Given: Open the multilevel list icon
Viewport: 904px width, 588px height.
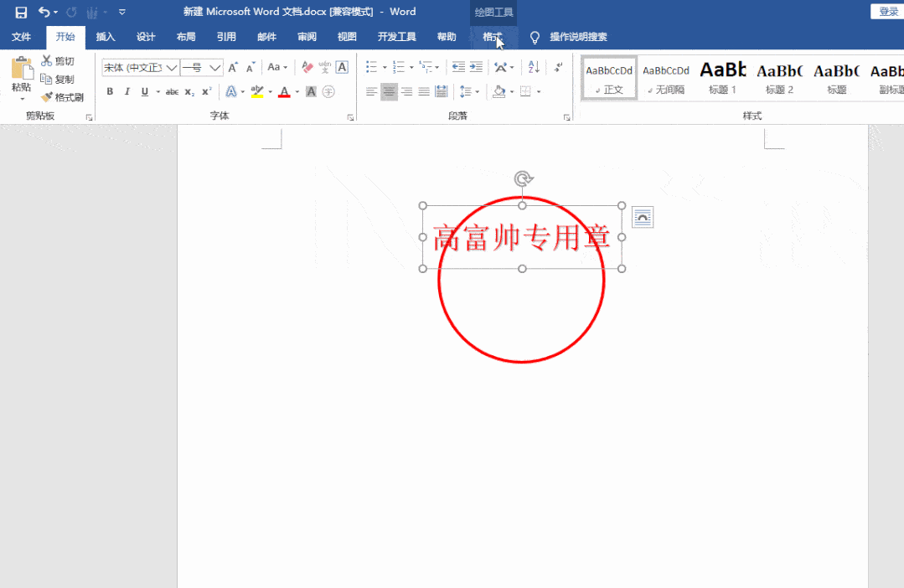Looking at the screenshot, I should point(426,68).
